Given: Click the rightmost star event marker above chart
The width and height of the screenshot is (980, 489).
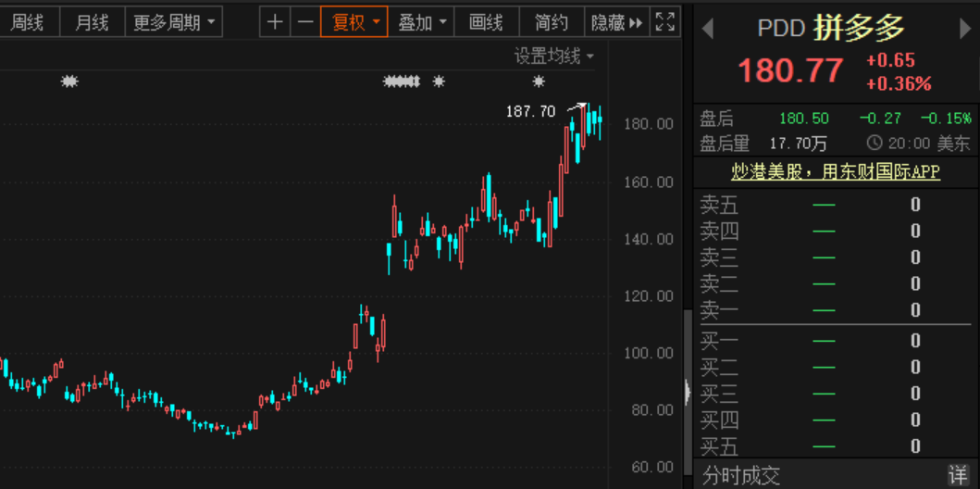Looking at the screenshot, I should (x=539, y=81).
